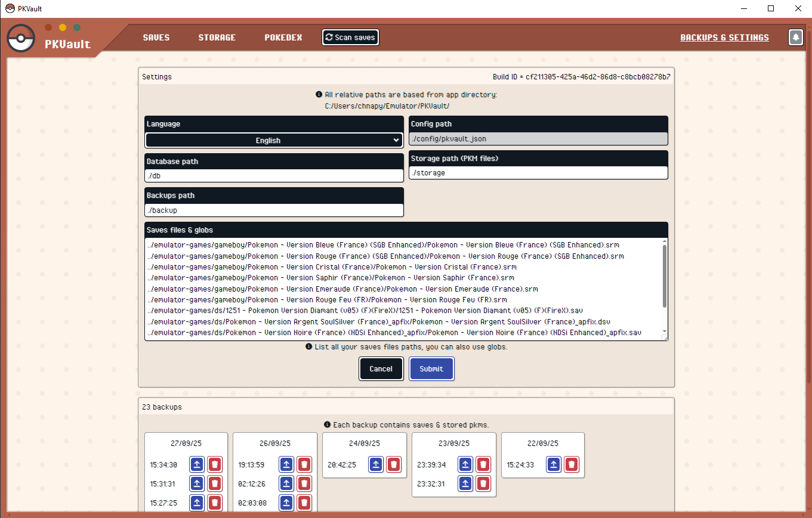Image resolution: width=812 pixels, height=518 pixels.
Task: Switch to the Storage tab
Action: click(x=217, y=38)
